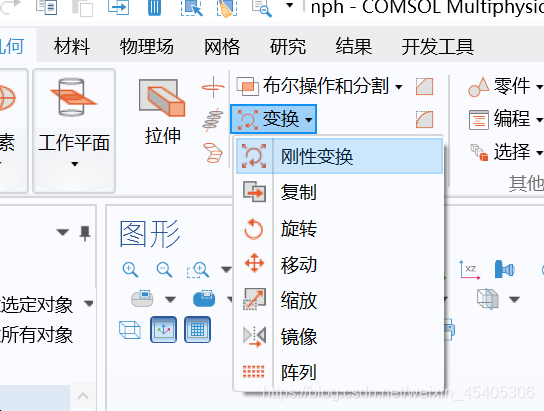Image resolution: width=544 pixels, height=411 pixels.
Task: Click the print icon in graphics toolbar
Action: [449, 329]
